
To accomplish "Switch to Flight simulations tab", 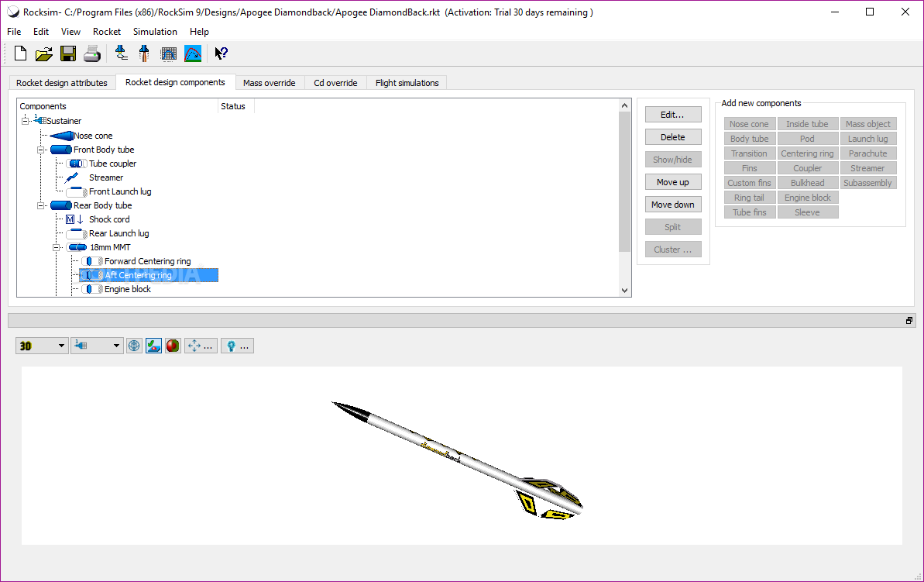I will 407,83.
